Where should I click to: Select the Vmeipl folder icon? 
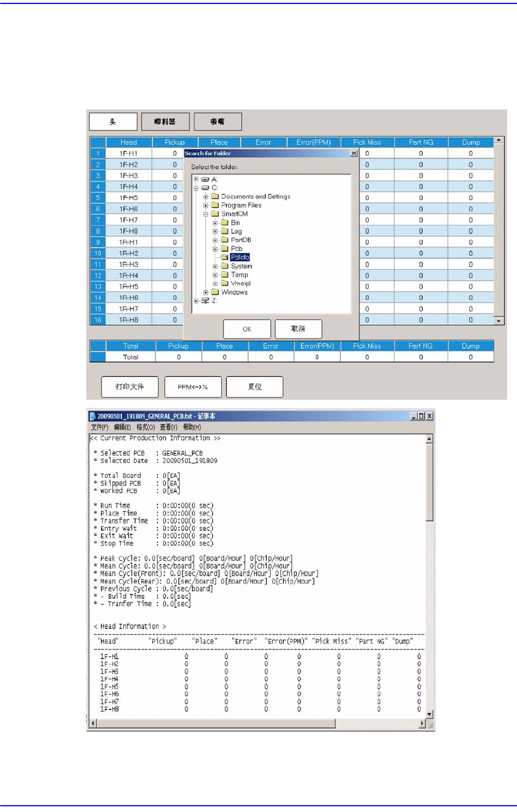pos(225,283)
